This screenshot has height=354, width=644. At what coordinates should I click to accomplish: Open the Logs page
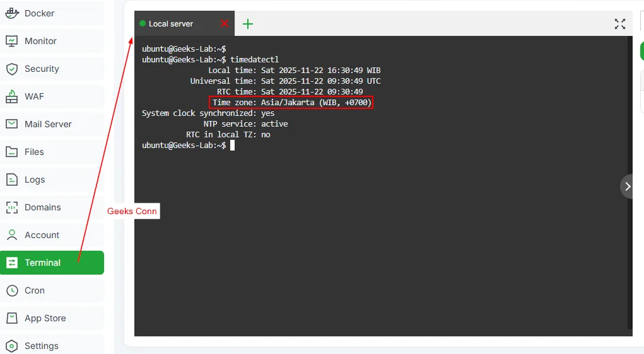(52, 180)
